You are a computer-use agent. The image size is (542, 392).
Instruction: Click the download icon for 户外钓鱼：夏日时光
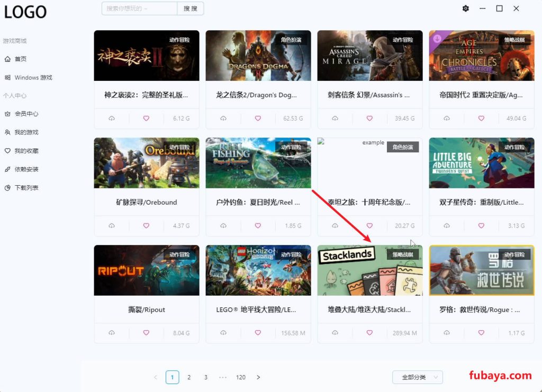pyautogui.click(x=223, y=225)
